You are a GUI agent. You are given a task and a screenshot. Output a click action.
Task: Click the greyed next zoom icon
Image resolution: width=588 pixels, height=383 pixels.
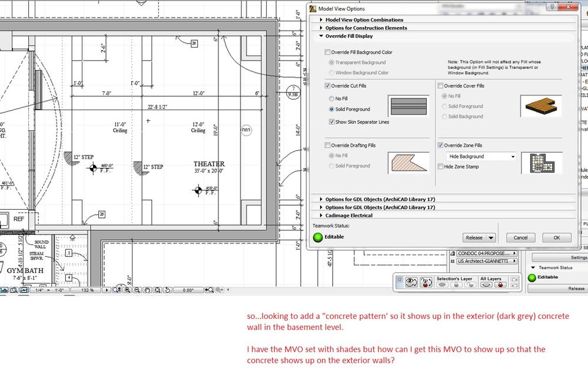pos(220,290)
